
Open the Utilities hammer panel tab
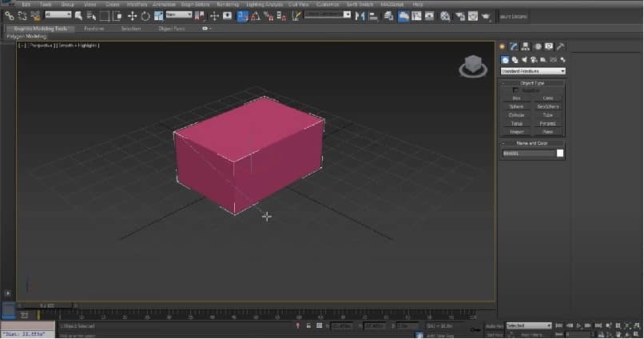(x=561, y=46)
